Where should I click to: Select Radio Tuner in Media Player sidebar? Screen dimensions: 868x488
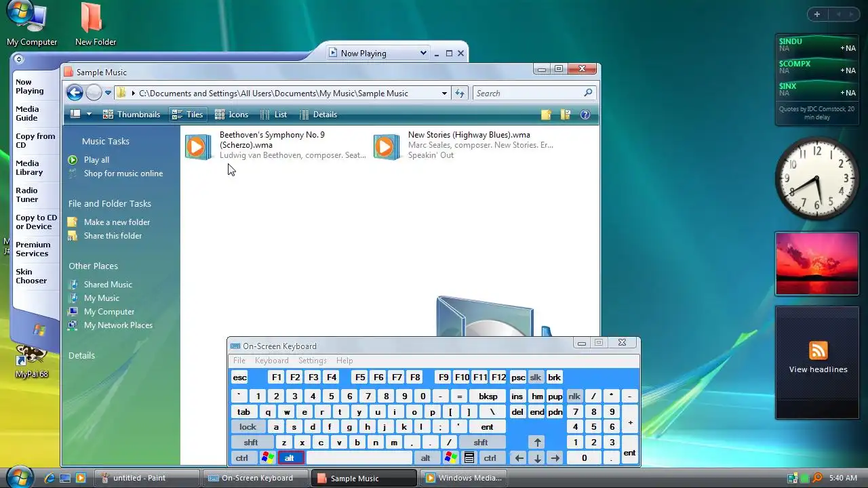(x=27, y=195)
